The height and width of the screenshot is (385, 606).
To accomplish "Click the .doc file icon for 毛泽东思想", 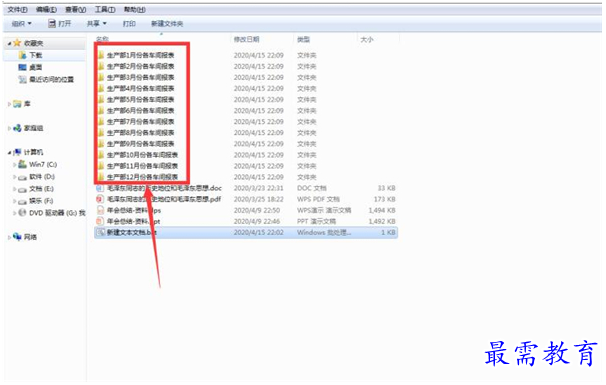I will pos(100,188).
